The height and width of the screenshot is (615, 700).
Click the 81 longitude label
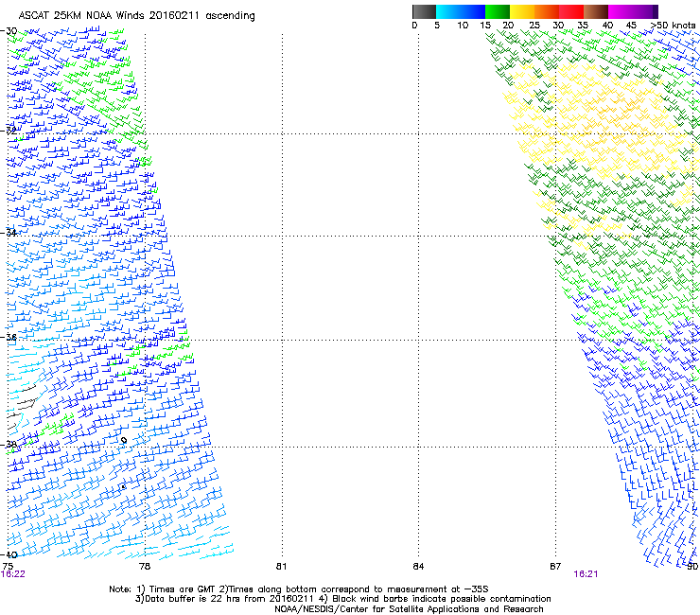pyautogui.click(x=281, y=567)
